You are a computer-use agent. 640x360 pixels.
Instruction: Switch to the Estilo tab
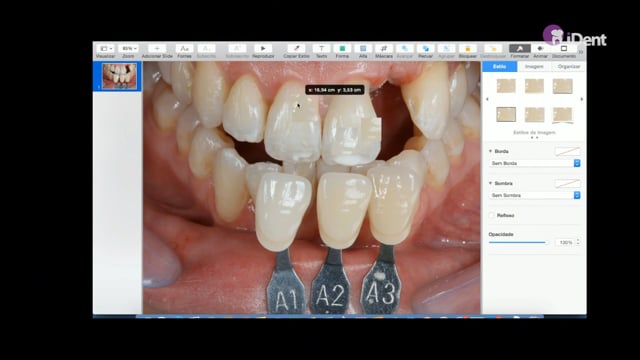[500, 67]
